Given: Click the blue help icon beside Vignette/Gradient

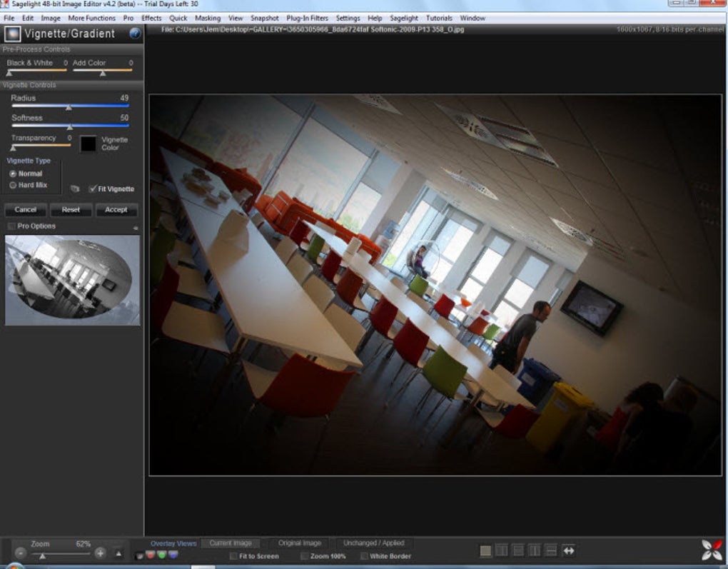Looking at the screenshot, I should (x=135, y=34).
